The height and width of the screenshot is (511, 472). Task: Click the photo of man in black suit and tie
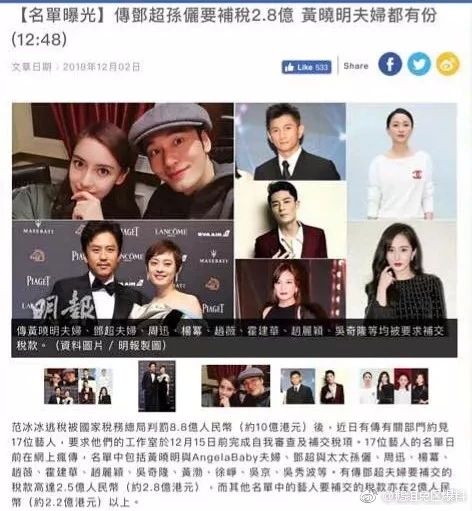[291, 141]
